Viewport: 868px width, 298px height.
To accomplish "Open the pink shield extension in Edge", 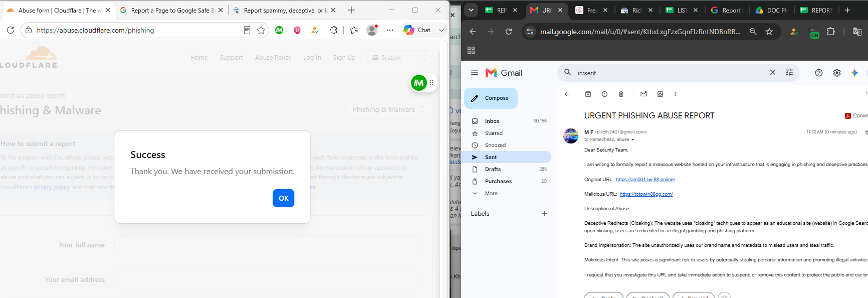I will [x=297, y=30].
